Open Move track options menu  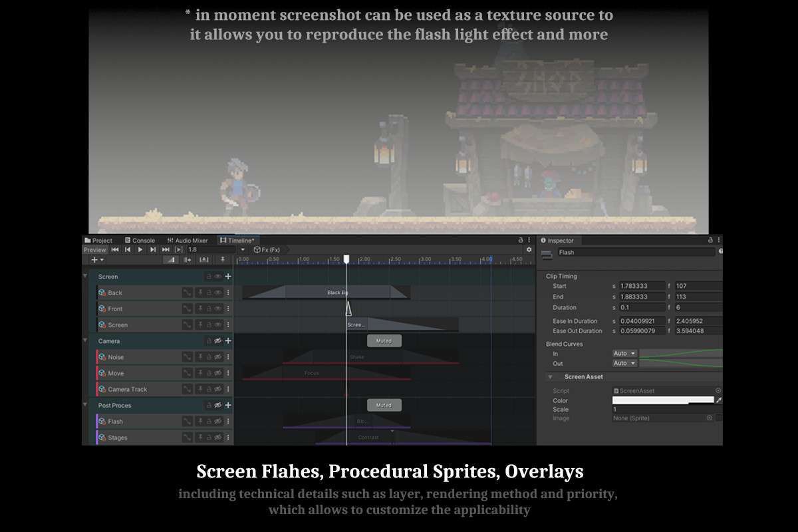click(x=228, y=373)
